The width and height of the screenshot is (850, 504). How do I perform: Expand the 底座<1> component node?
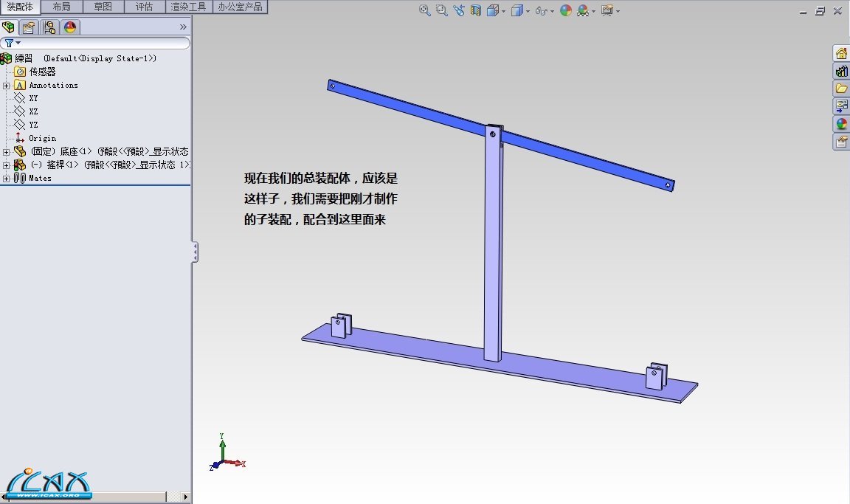click(6, 152)
